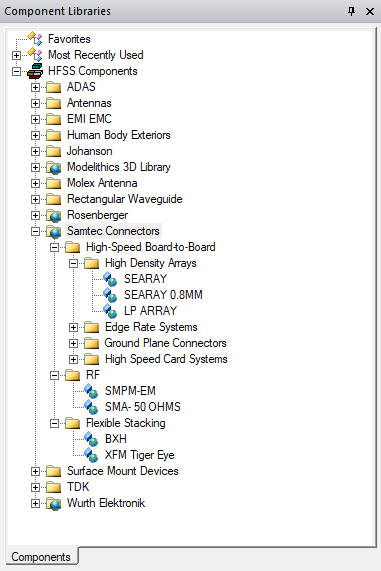
Task: Click the EMI EMC folder icon
Action: [x=54, y=119]
